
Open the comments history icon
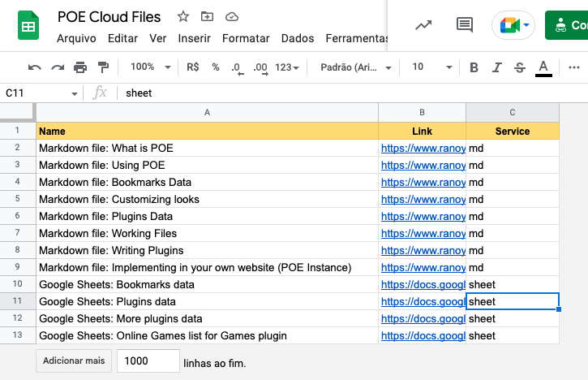coord(465,25)
